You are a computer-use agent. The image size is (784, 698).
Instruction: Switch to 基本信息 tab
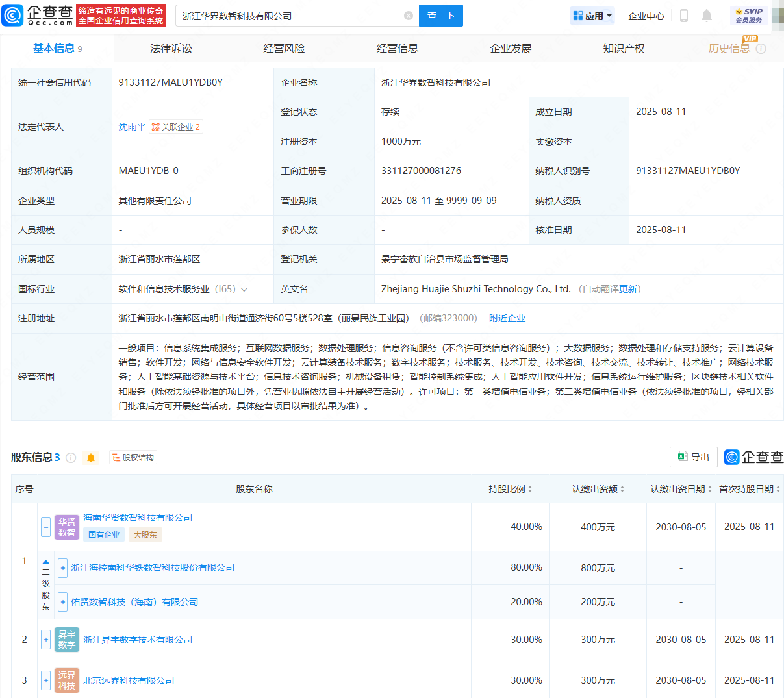click(x=57, y=49)
